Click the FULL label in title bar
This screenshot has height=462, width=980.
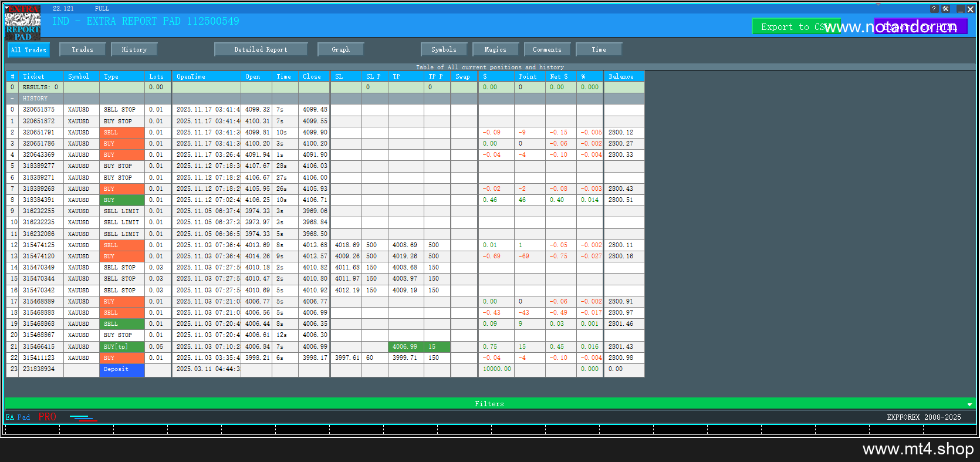[x=102, y=9]
